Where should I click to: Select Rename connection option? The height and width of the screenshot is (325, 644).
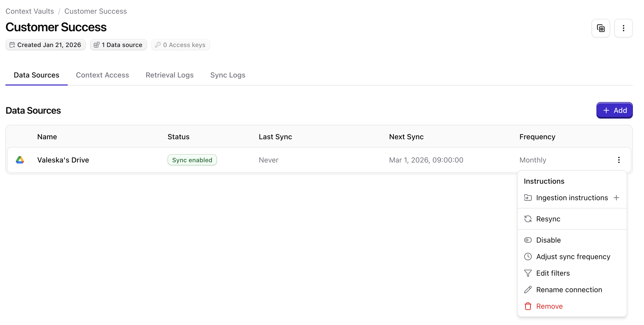(x=569, y=290)
